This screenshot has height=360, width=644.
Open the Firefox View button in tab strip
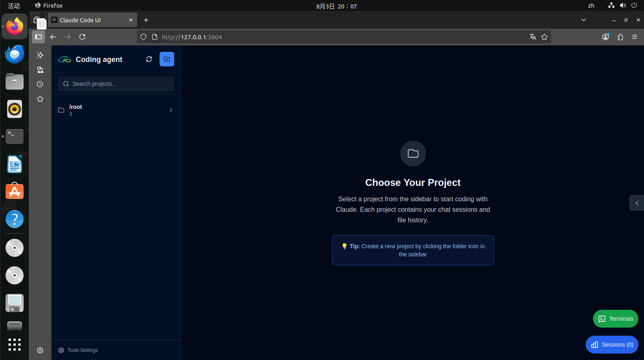(37, 20)
